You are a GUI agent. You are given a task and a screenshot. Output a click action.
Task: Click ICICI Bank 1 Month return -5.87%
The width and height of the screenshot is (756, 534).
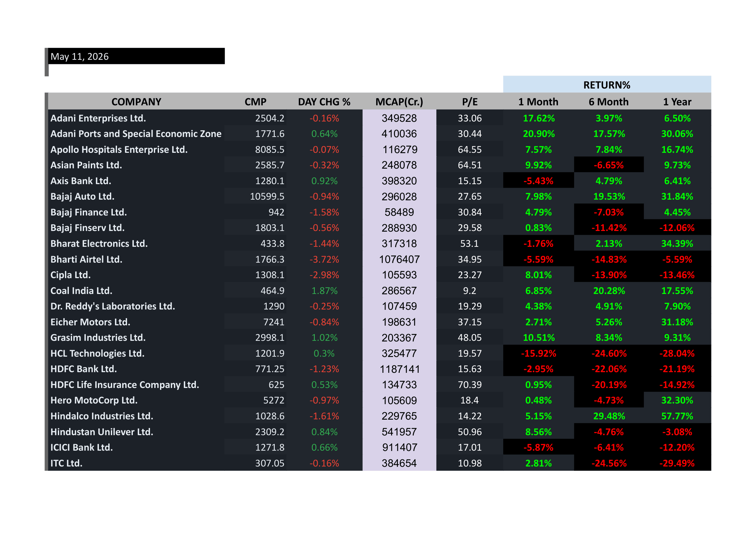click(x=538, y=447)
